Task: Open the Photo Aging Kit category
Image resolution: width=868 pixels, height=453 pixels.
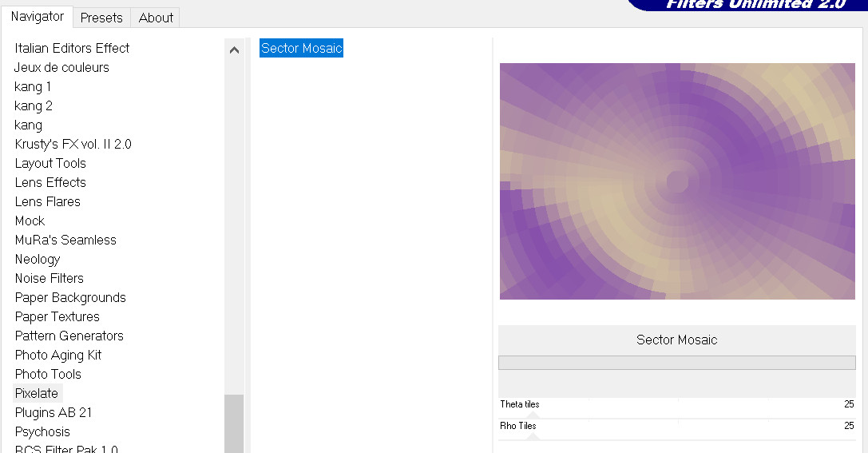Action: tap(58, 356)
